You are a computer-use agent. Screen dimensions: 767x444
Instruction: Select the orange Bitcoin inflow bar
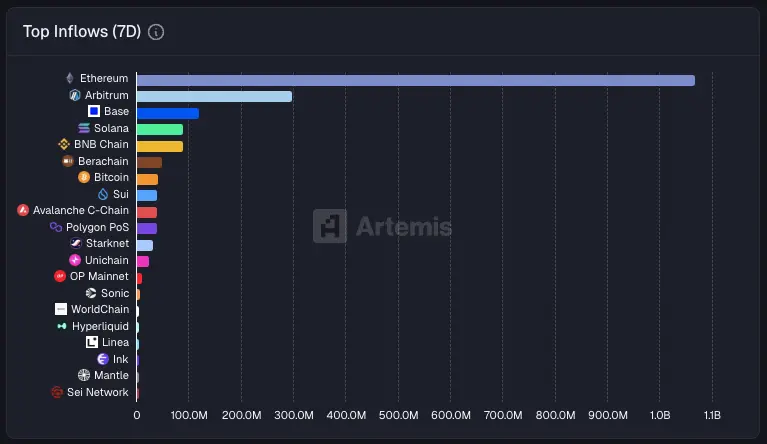click(x=147, y=179)
